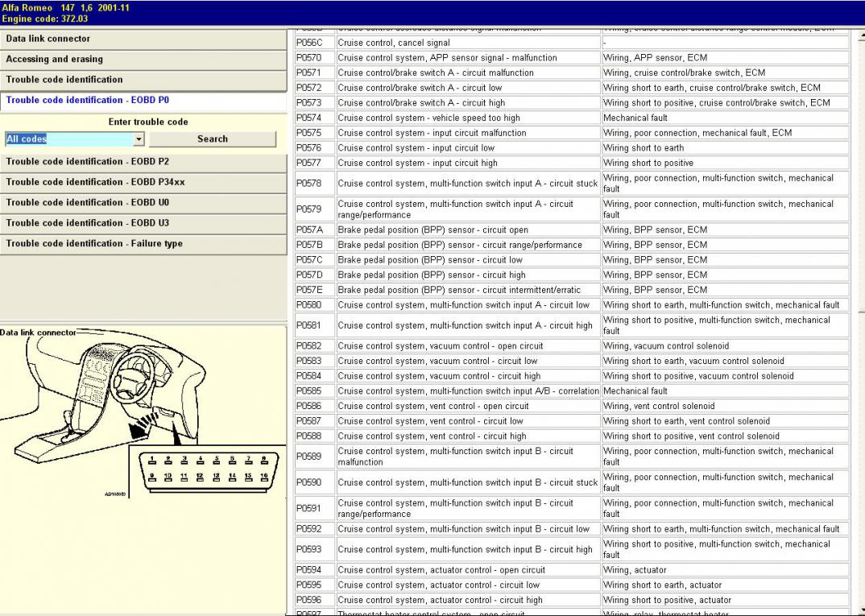This screenshot has width=865, height=616.
Task: Select code P0572 cell
Action: (315, 88)
